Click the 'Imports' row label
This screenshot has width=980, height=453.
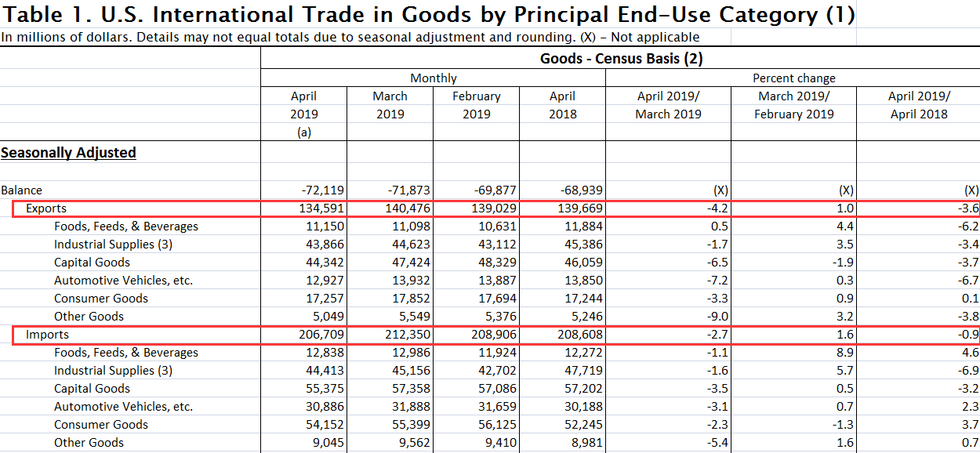click(x=47, y=335)
